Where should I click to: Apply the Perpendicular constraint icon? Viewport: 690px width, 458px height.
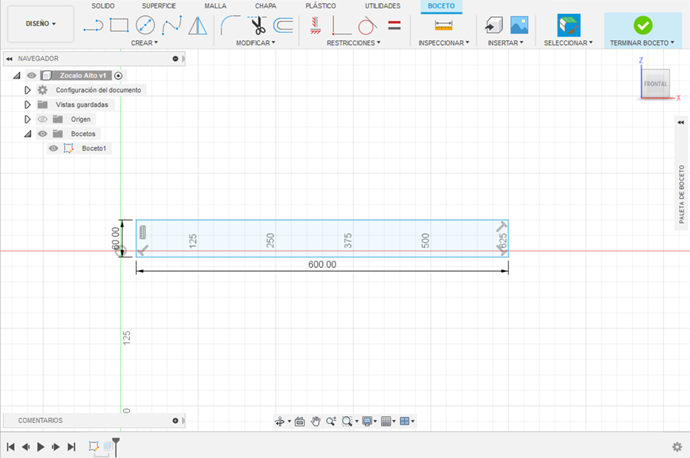pyautogui.click(x=341, y=26)
